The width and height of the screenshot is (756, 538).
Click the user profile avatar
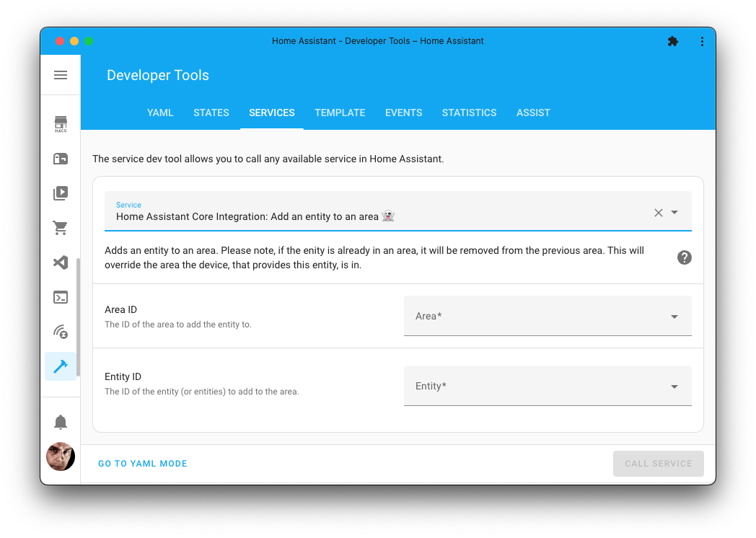[x=61, y=457]
